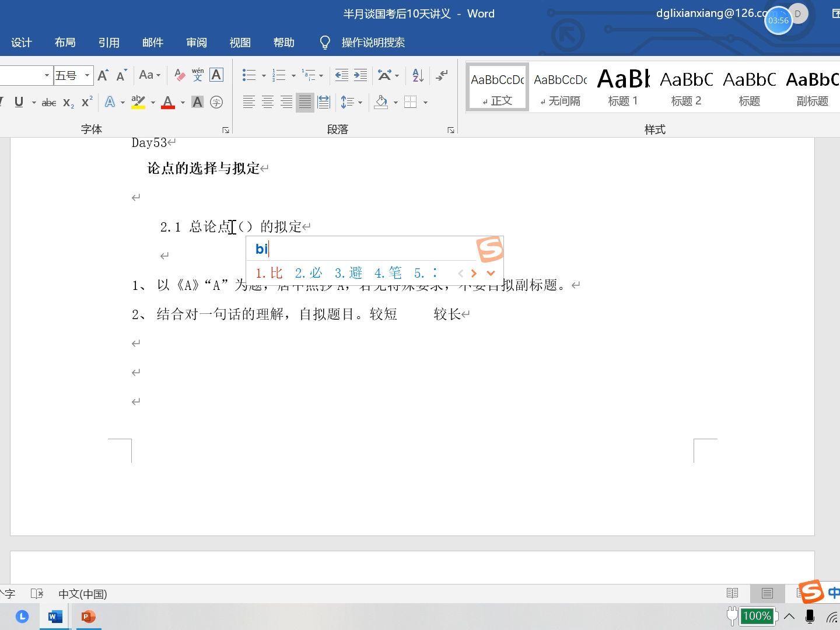Open the 视图 ribbon tab
The image size is (840, 630).
(x=240, y=43)
